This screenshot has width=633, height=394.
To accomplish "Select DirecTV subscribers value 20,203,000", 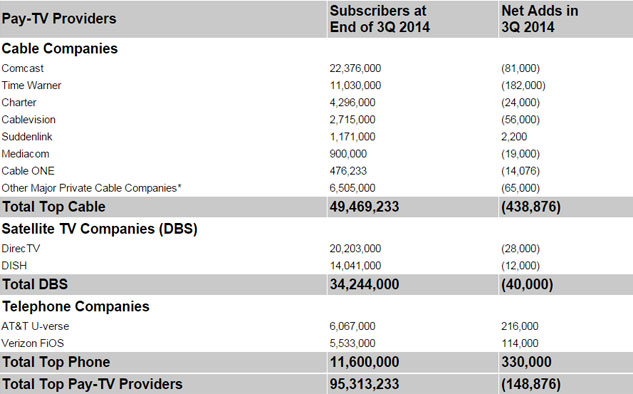I will [x=355, y=249].
